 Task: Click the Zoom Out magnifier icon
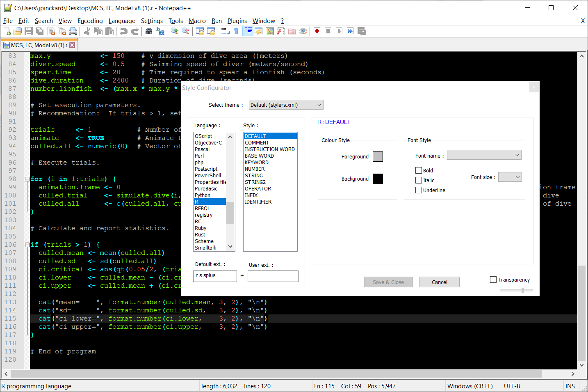pos(185,31)
